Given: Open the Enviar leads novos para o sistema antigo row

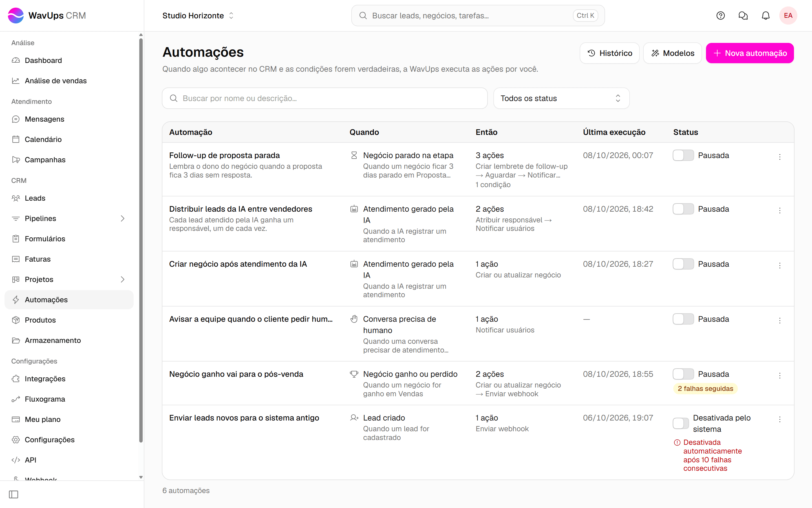Looking at the screenshot, I should coord(478,442).
